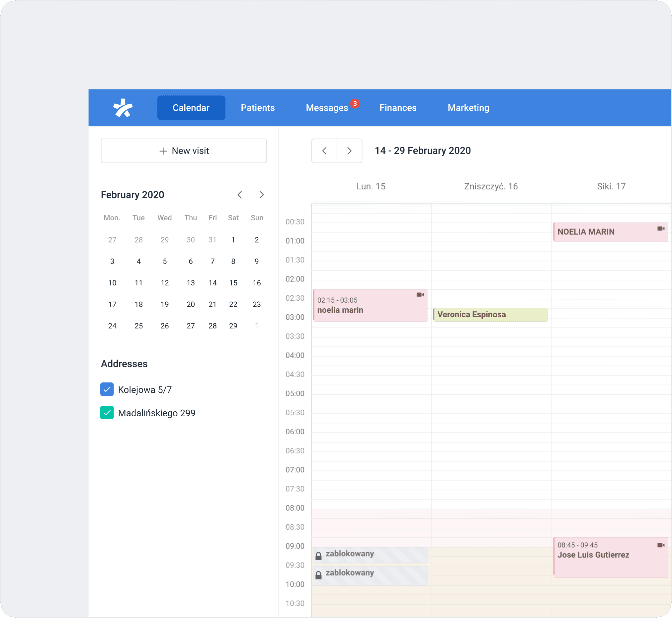Uncheck the Kolejowa 5/7 address checkbox

click(x=107, y=389)
